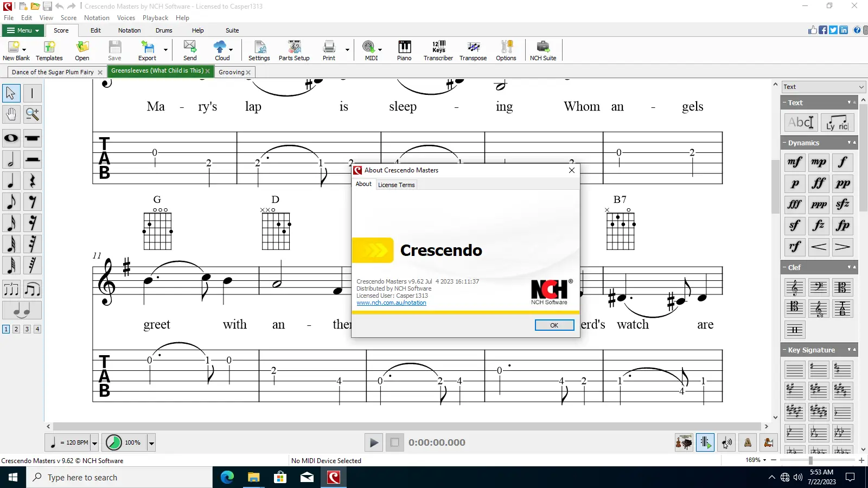
Task: Toggle the instrument mixer button
Action: click(x=684, y=442)
